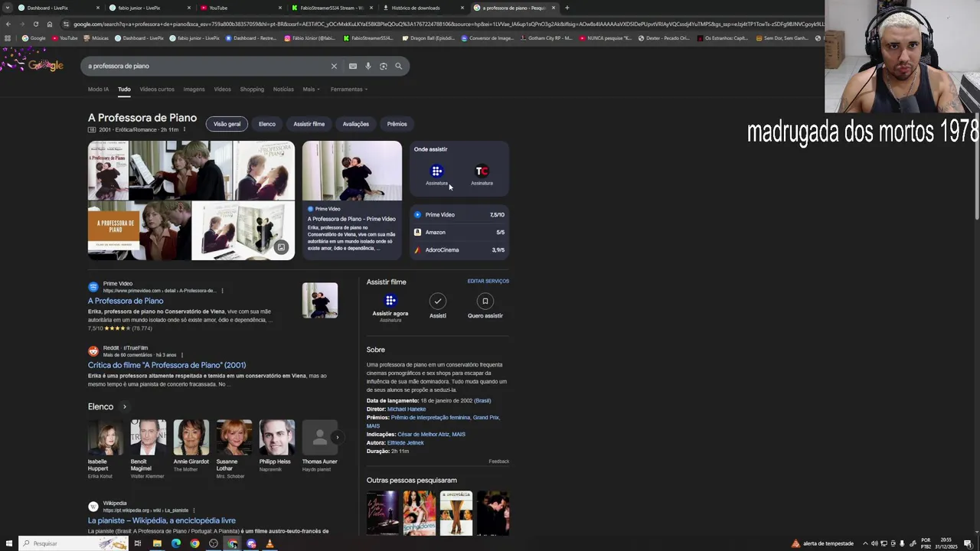Click Philipp Heiss cast photo
This screenshot has width=980, height=551.
click(276, 437)
